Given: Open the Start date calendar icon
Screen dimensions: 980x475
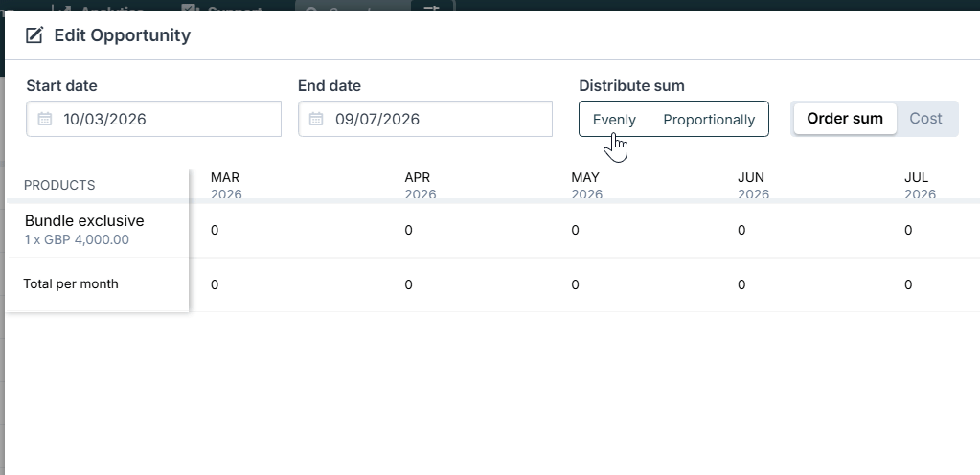Looking at the screenshot, I should (44, 119).
